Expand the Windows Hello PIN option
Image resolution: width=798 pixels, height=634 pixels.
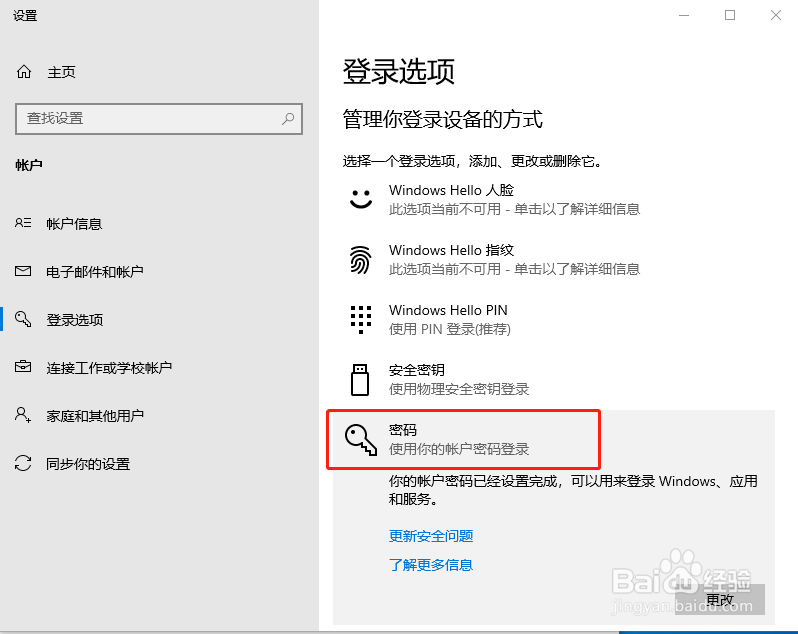coord(553,320)
